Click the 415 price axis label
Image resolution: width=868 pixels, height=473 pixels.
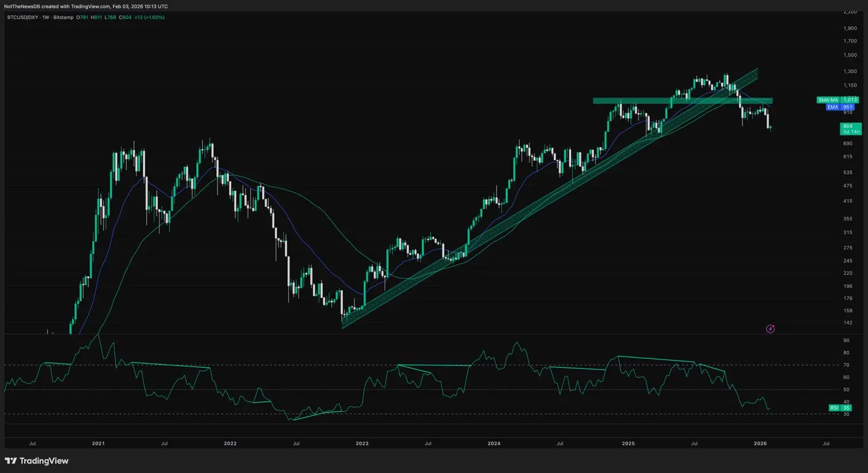pos(847,201)
